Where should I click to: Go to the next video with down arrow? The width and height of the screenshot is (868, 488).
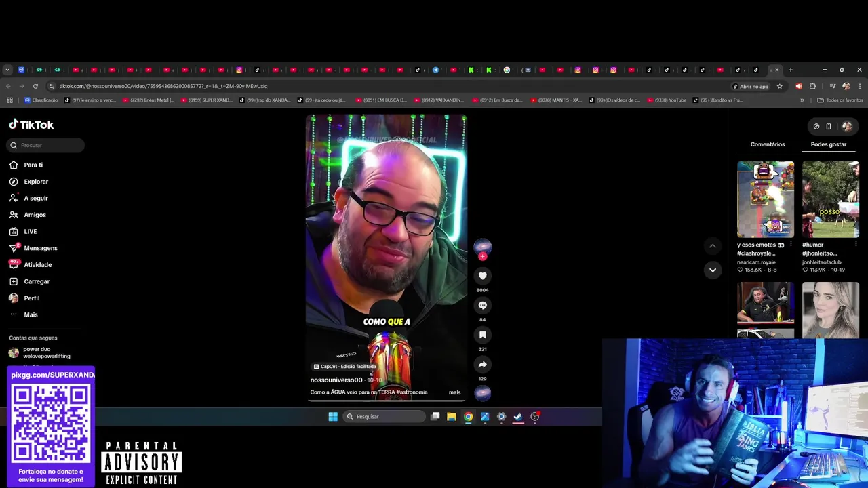click(x=712, y=270)
